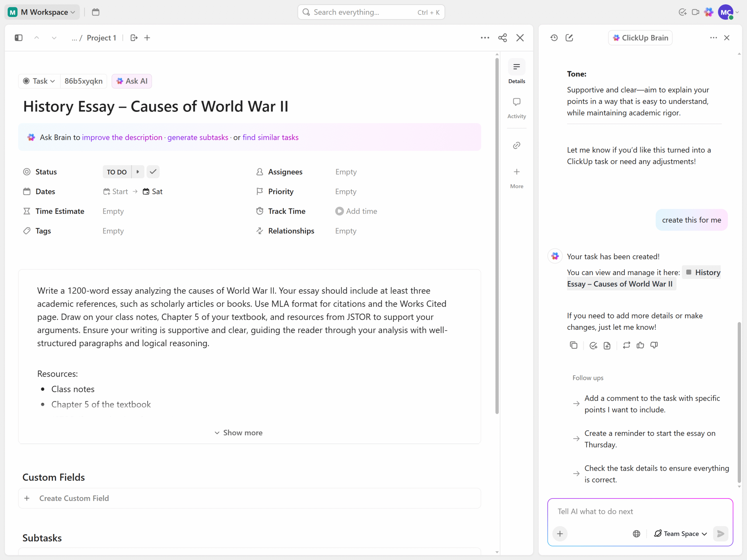Expand description with Show more
Image resolution: width=747 pixels, height=560 pixels.
239,433
